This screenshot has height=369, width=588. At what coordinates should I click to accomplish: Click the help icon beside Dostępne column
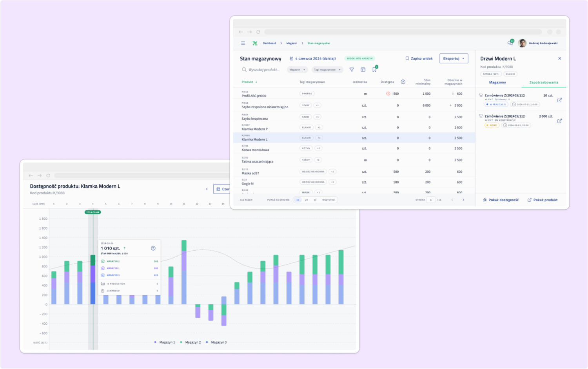click(403, 82)
